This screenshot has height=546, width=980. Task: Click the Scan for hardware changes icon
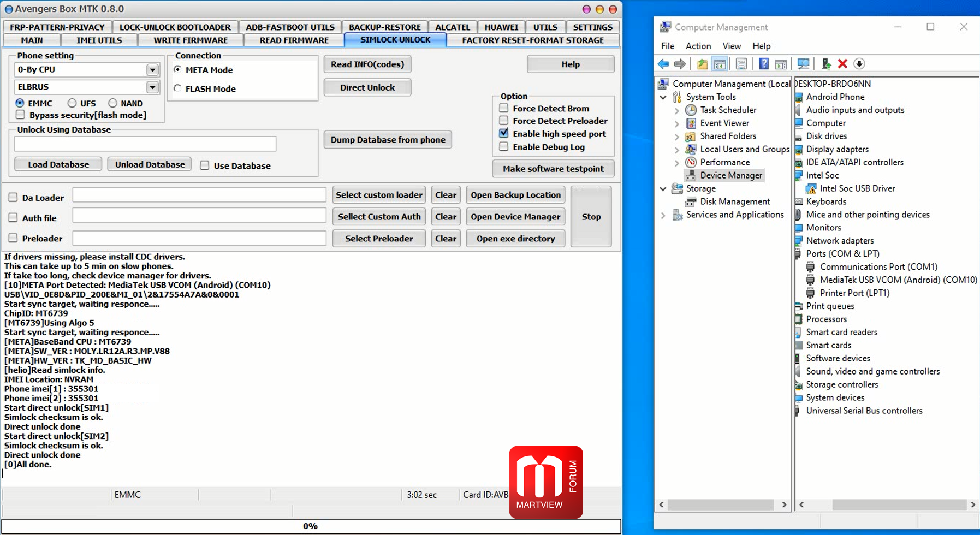coord(803,64)
